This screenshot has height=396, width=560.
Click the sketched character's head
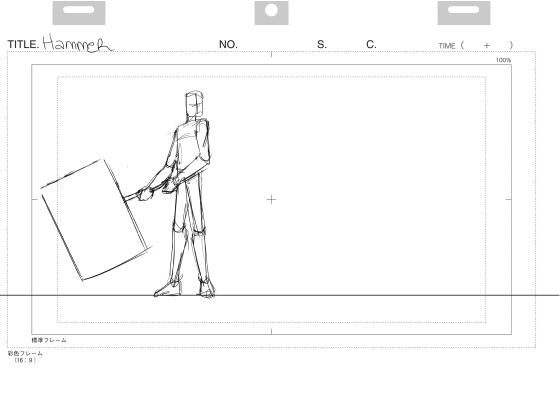coord(194,106)
